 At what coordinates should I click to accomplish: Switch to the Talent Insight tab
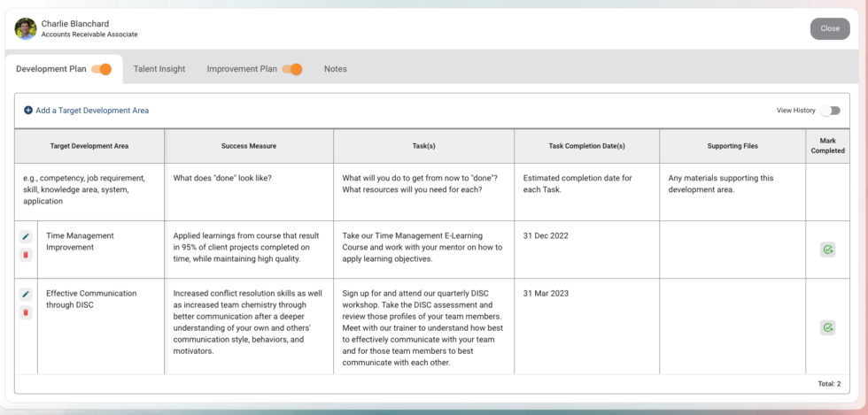tap(159, 69)
